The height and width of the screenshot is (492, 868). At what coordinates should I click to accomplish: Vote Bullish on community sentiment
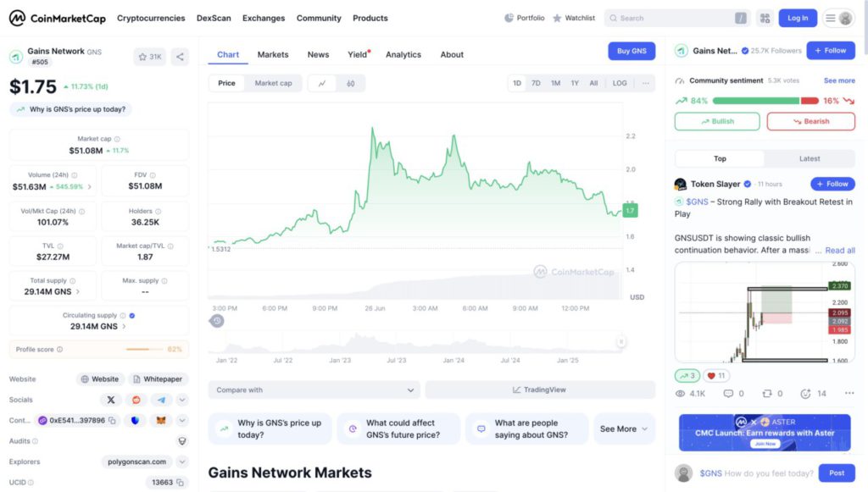(x=716, y=121)
